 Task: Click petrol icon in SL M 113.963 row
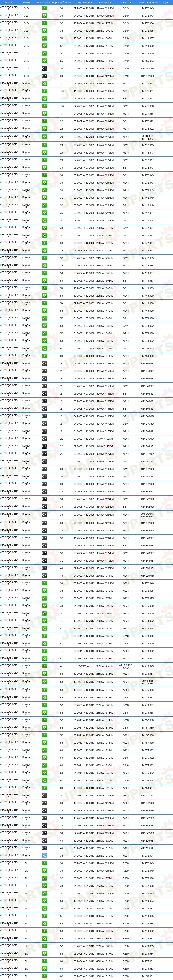click(x=44, y=901)
